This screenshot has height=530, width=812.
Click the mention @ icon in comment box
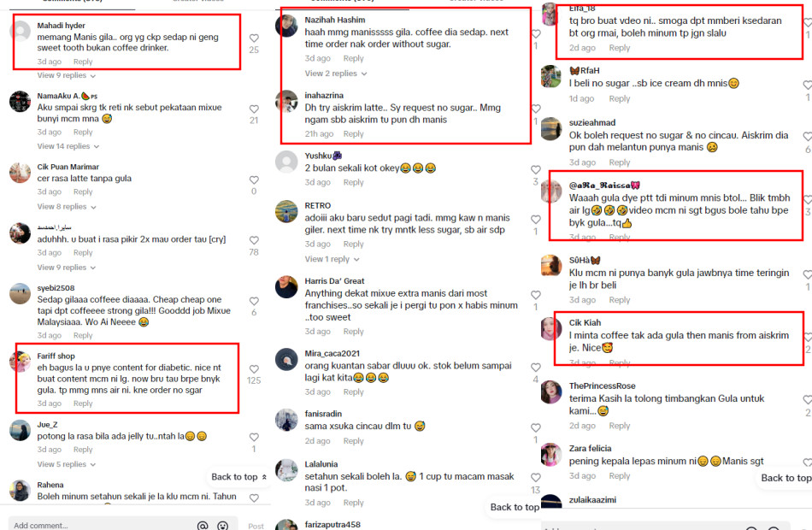[203, 526]
